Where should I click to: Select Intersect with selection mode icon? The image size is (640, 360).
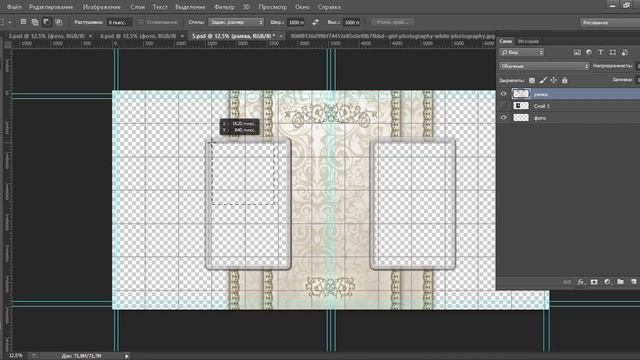[58, 22]
